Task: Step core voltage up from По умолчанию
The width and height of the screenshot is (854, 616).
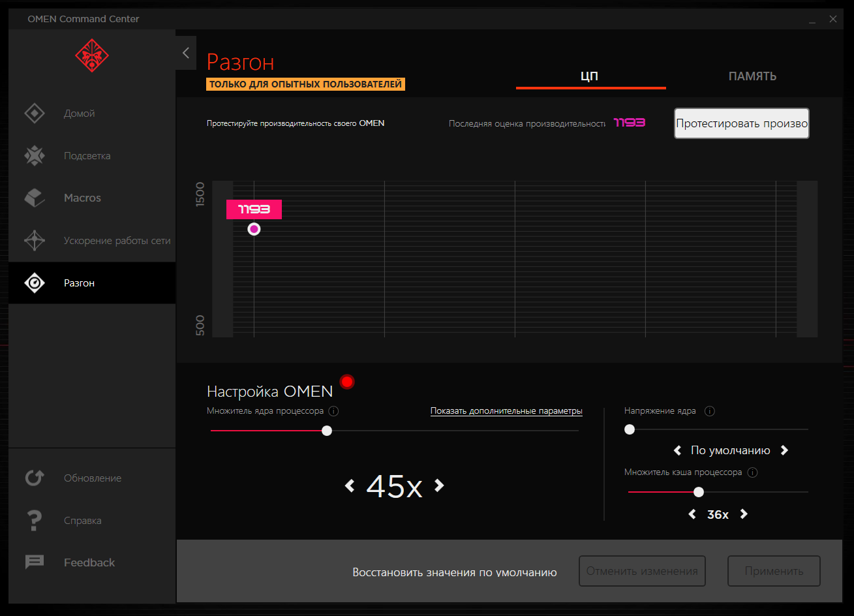Action: pos(784,450)
